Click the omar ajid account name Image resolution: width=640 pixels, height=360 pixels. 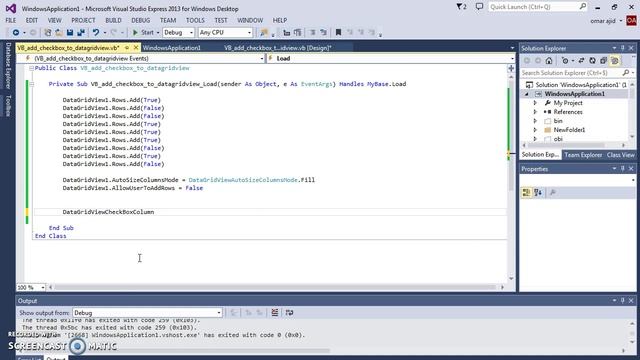[603, 21]
